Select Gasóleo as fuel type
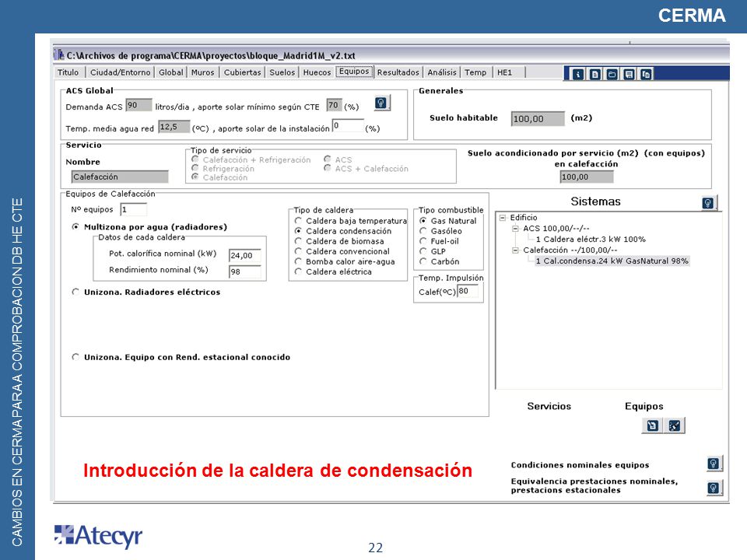 tap(423, 231)
